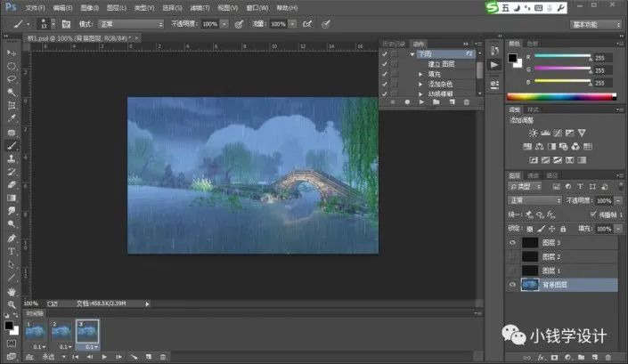This screenshot has height=364, width=628.
Task: Show 图层 1 layer visibility
Action: point(513,271)
